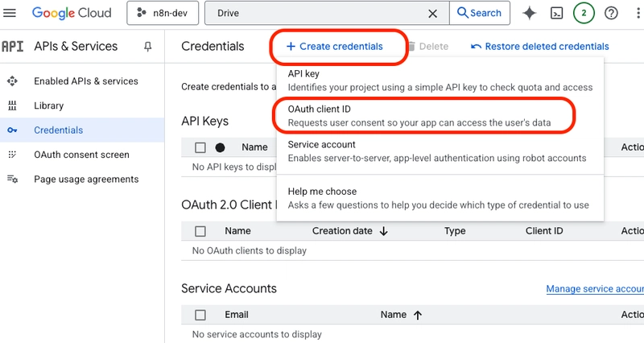644x343 pixels.
Task: Click the Email column header
Action: [237, 315]
